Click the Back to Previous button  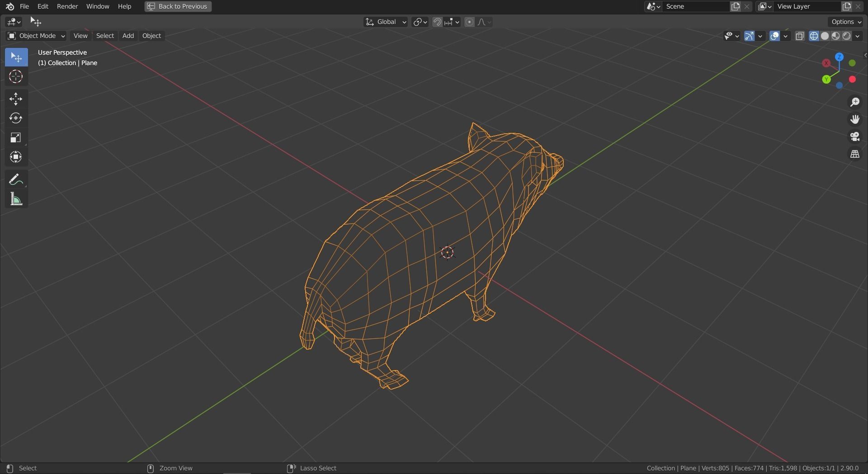coord(178,6)
